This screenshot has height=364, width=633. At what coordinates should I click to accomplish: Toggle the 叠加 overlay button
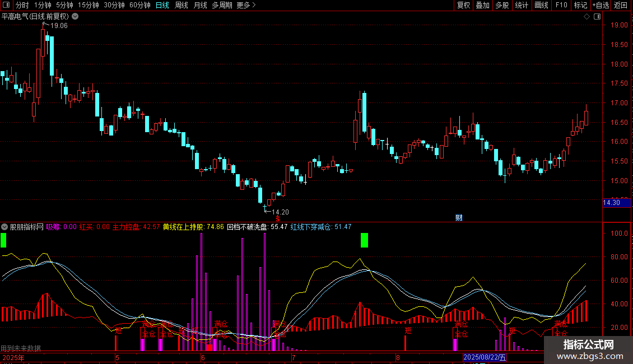[482, 6]
